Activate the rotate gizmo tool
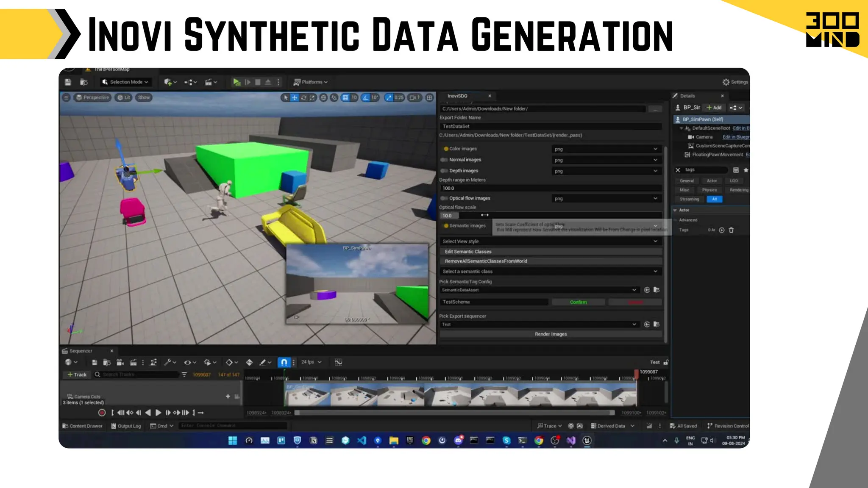This screenshot has height=488, width=868. coord(303,97)
